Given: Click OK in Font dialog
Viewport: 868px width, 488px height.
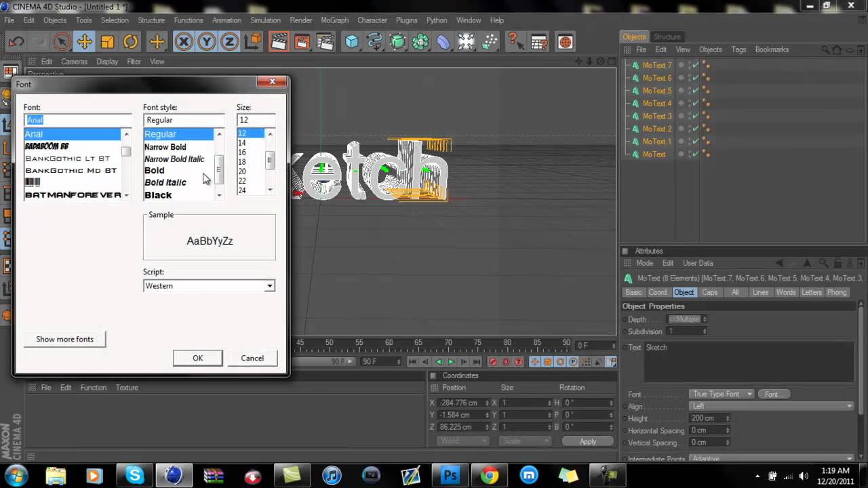Looking at the screenshot, I should coord(197,358).
